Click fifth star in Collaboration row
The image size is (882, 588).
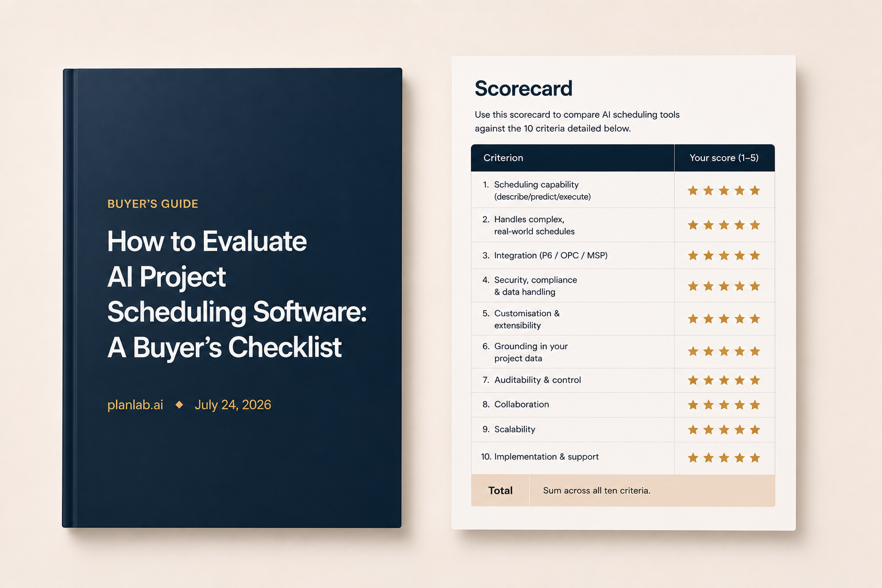[755, 405]
